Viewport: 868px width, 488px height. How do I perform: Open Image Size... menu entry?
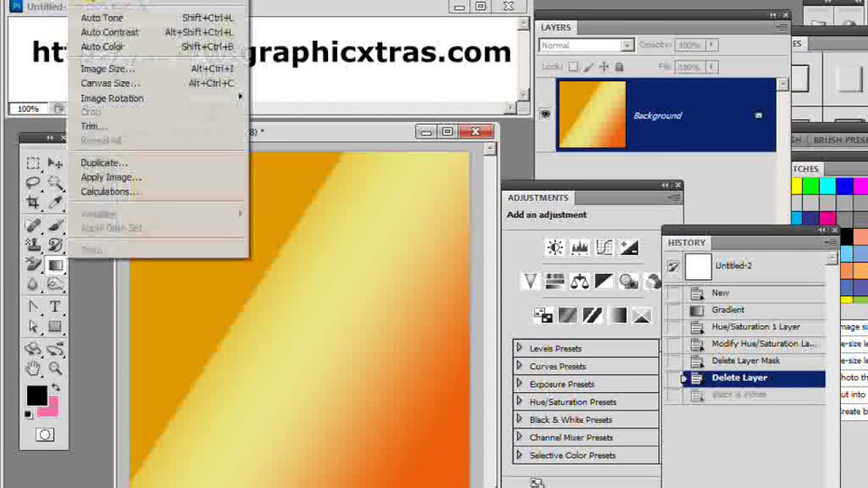158,68
